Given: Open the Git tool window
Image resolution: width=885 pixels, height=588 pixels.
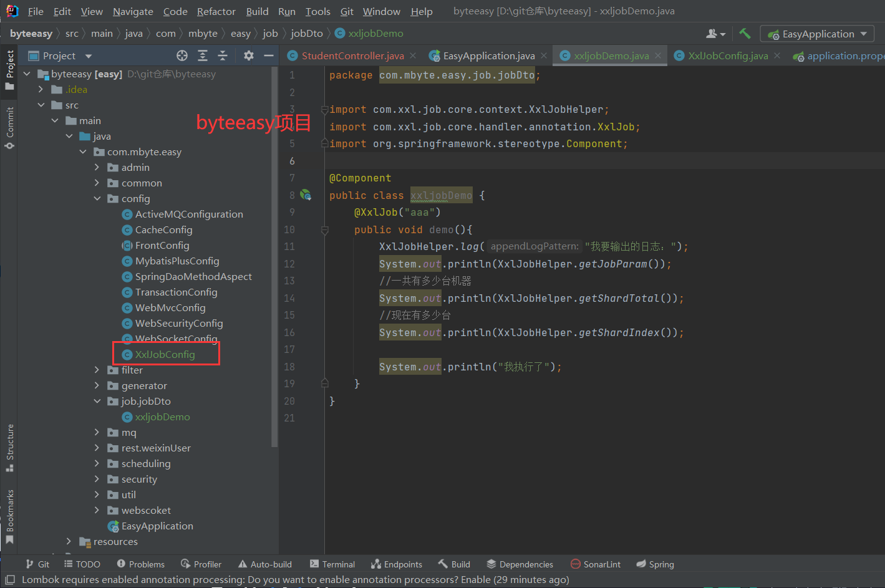Looking at the screenshot, I should pyautogui.click(x=37, y=564).
